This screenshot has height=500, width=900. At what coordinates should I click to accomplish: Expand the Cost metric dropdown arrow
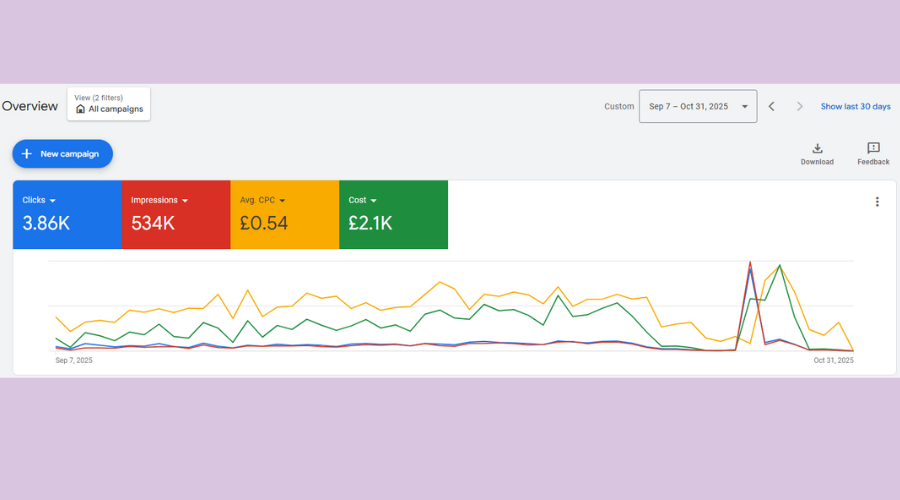click(374, 200)
